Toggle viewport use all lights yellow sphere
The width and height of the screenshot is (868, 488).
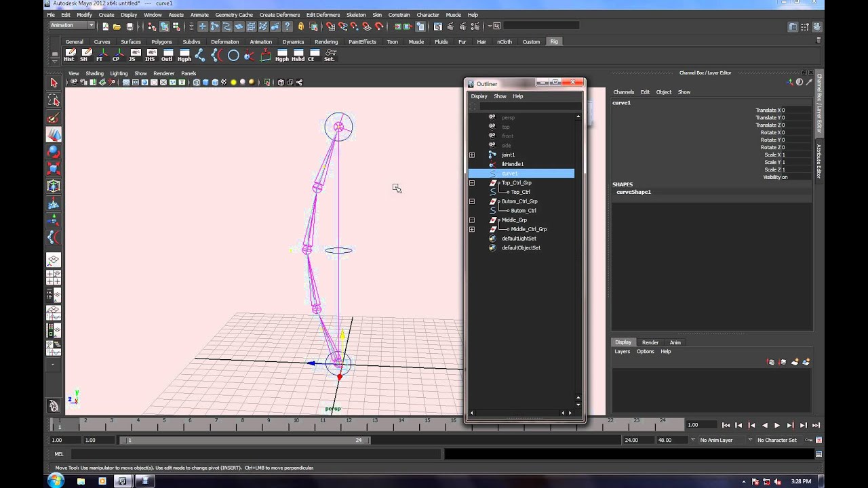tap(234, 83)
